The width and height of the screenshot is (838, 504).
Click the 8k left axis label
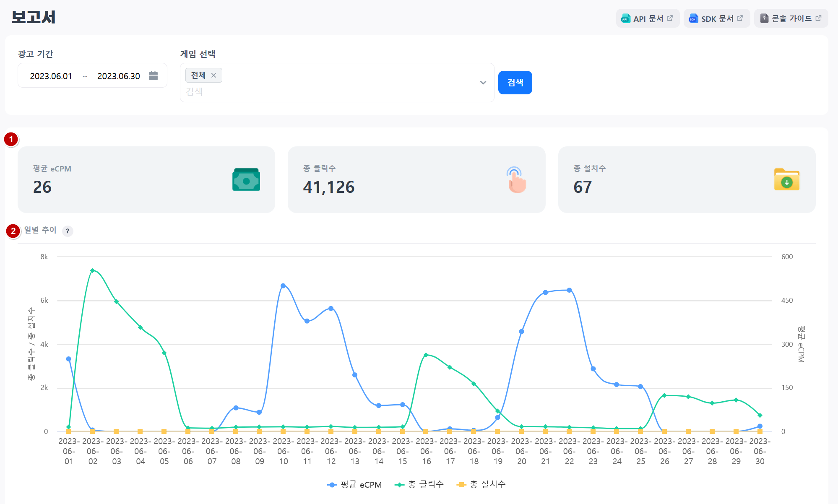point(44,257)
